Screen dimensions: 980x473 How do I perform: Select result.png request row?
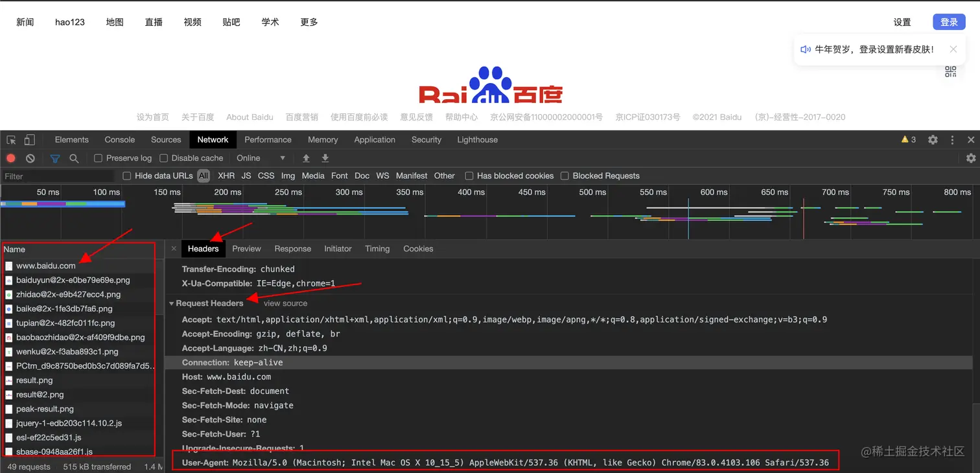pos(78,380)
